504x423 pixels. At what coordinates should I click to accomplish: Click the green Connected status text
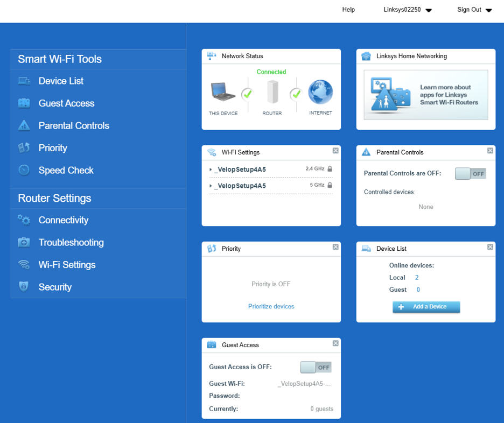tap(271, 72)
